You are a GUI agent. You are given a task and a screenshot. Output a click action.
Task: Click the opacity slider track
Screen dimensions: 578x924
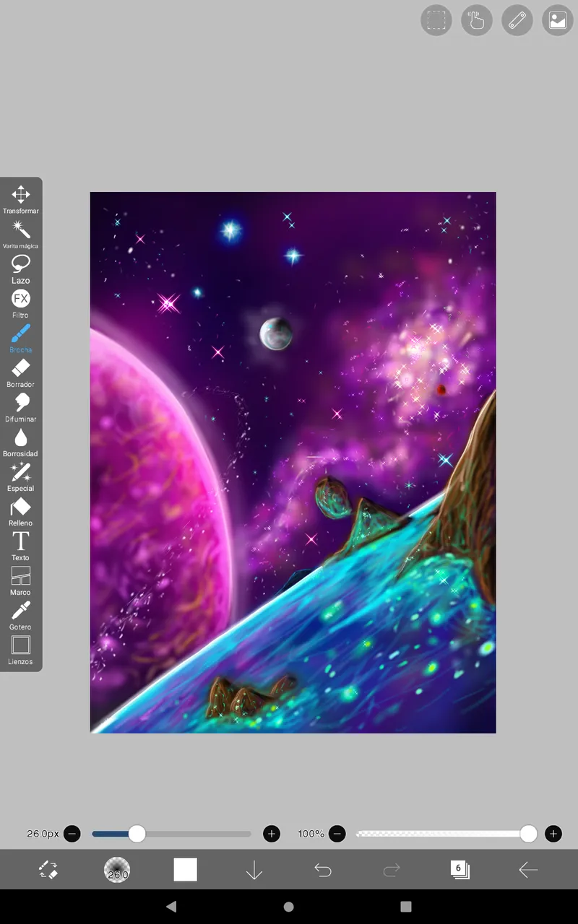tap(446, 834)
